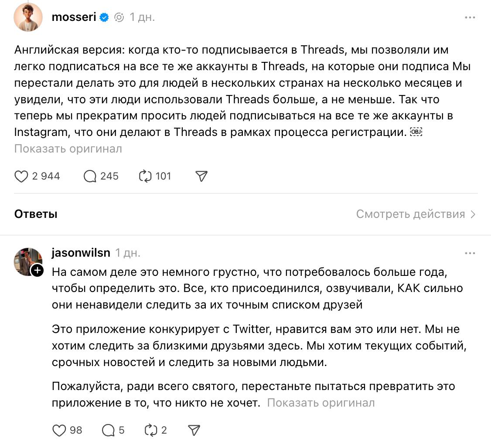Click mosseri's verified checkmark badge

pos(103,17)
